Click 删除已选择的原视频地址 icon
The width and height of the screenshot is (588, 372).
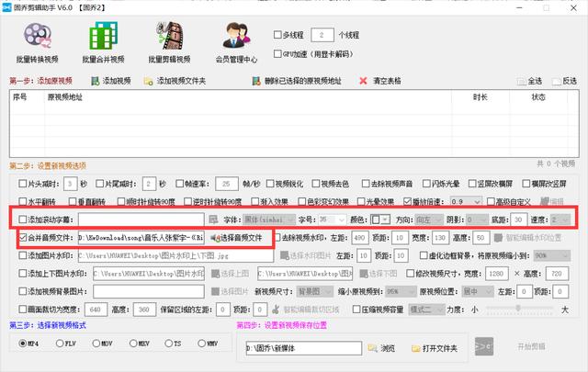click(x=256, y=81)
